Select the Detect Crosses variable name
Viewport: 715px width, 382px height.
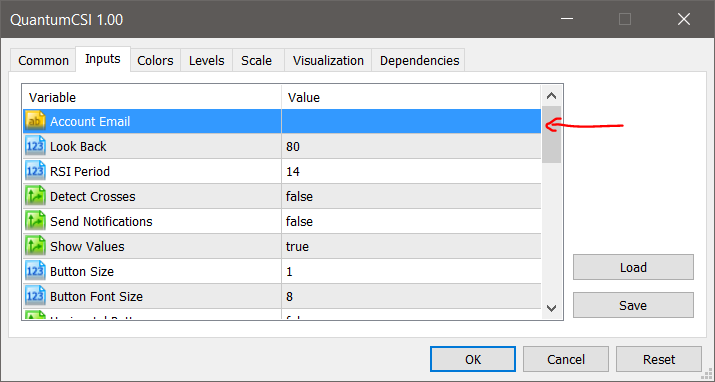93,196
